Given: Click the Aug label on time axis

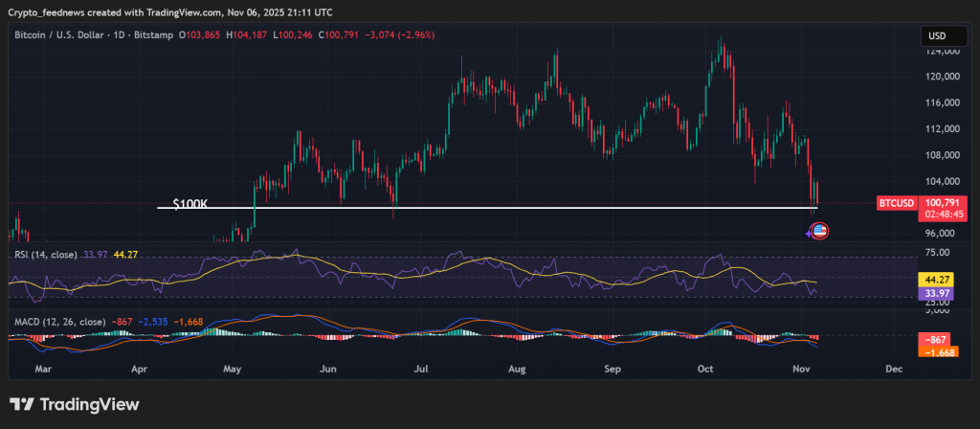Looking at the screenshot, I should 518,370.
